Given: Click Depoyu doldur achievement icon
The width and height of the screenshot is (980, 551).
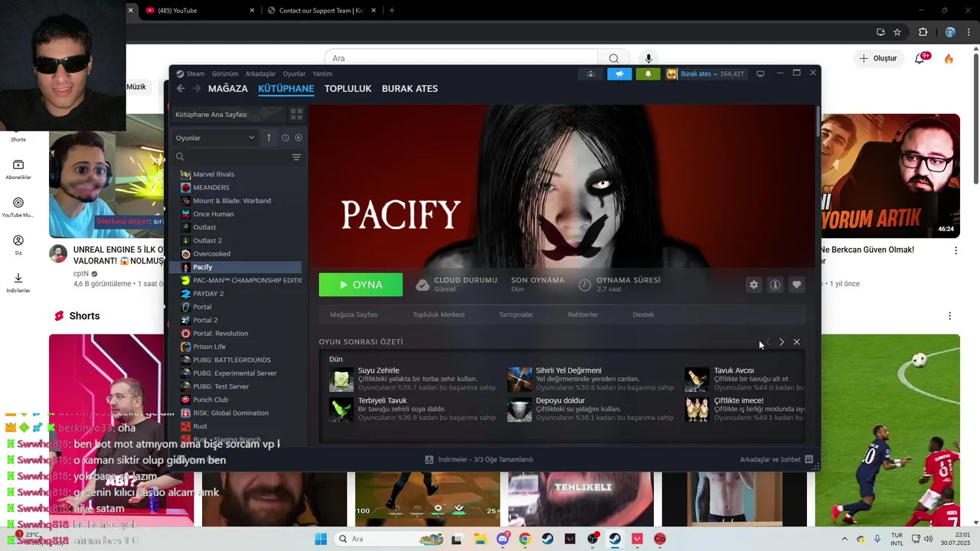Looking at the screenshot, I should [519, 409].
